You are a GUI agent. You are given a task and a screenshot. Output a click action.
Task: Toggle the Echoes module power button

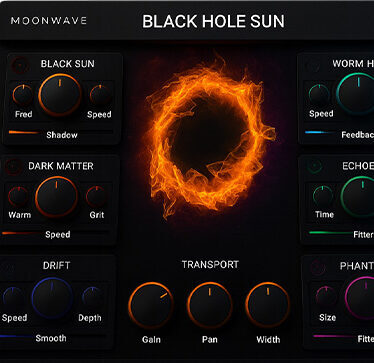point(315,166)
